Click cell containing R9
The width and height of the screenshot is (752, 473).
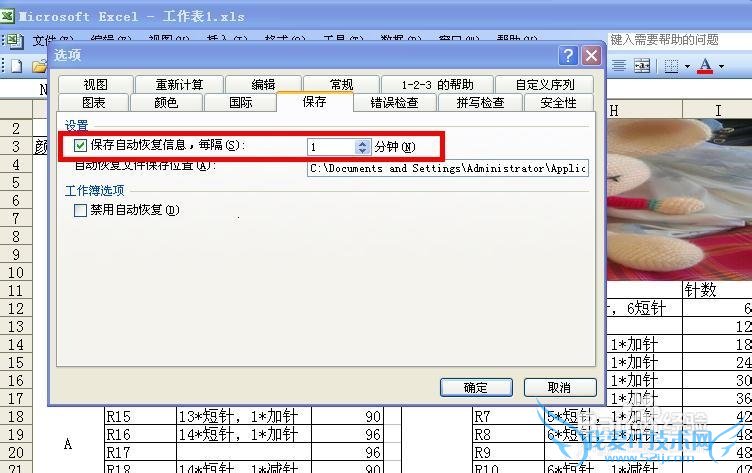[508, 452]
